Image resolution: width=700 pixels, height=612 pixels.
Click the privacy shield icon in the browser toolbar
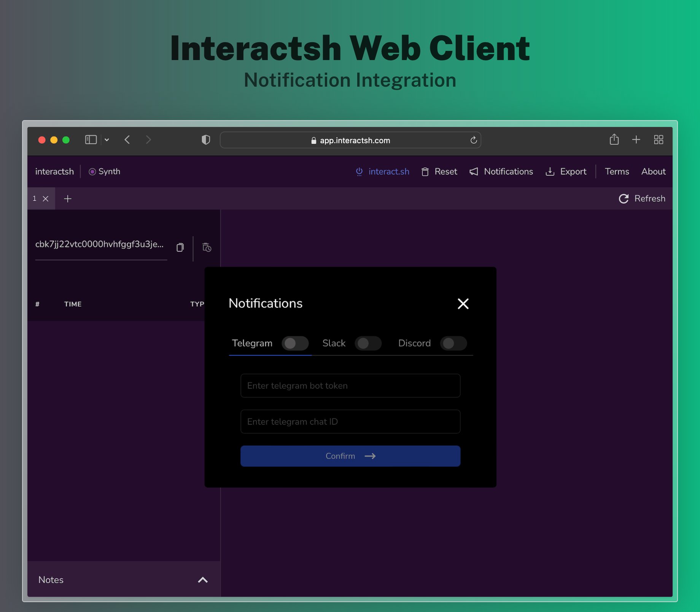click(206, 140)
